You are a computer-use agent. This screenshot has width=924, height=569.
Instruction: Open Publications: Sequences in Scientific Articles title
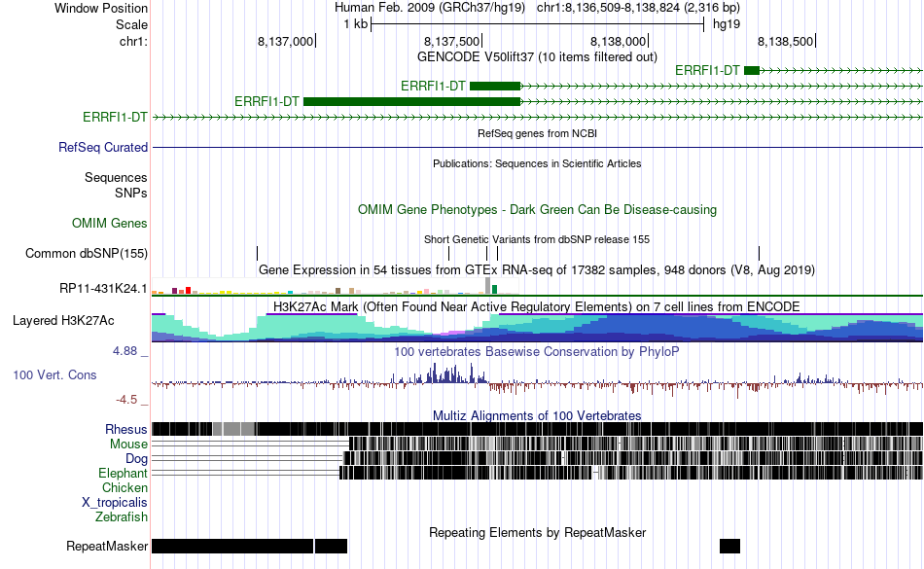point(537,163)
